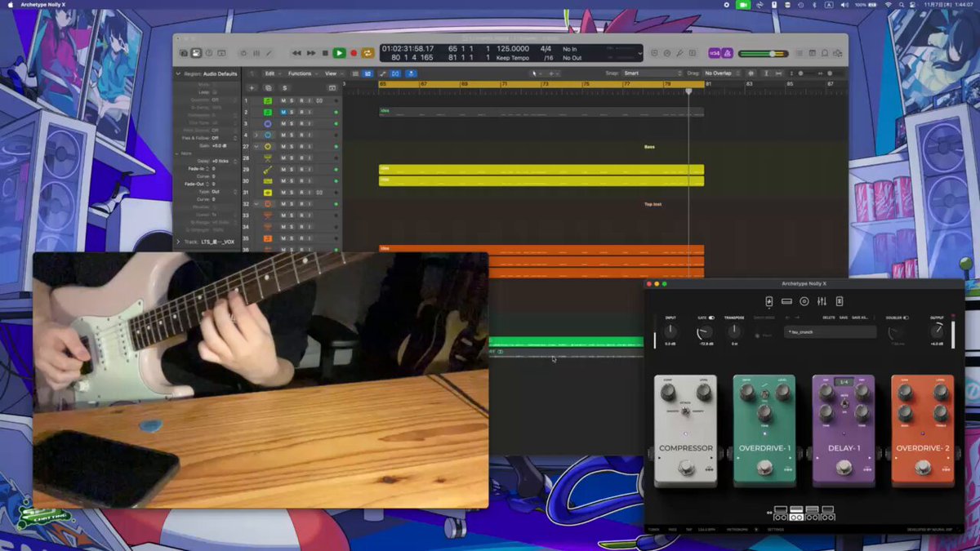Click the track 29 guitar instrument icon
Image resolution: width=980 pixels, height=551 pixels.
268,170
